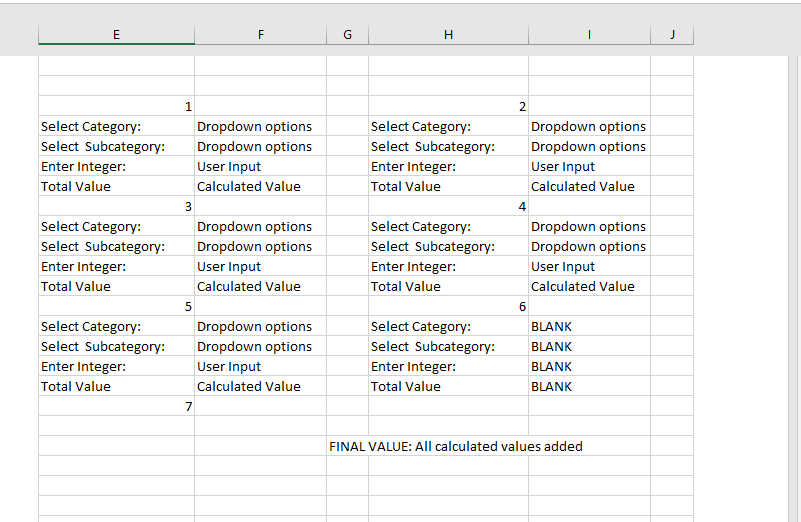Select section 3 'Calculated Value' cell
Screen dimensions: 801x522
(261, 286)
